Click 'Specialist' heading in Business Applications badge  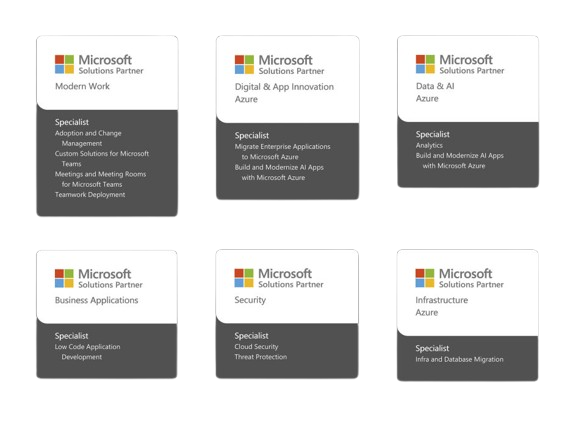[72, 336]
